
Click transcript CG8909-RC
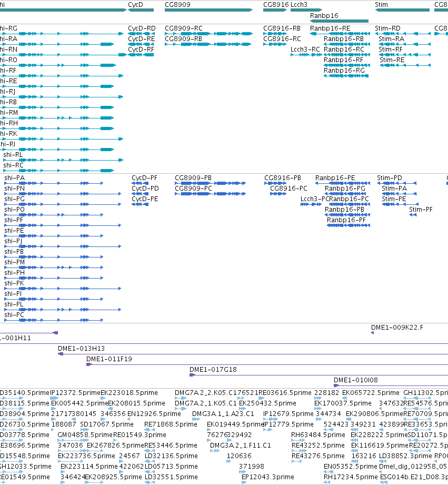(x=184, y=28)
